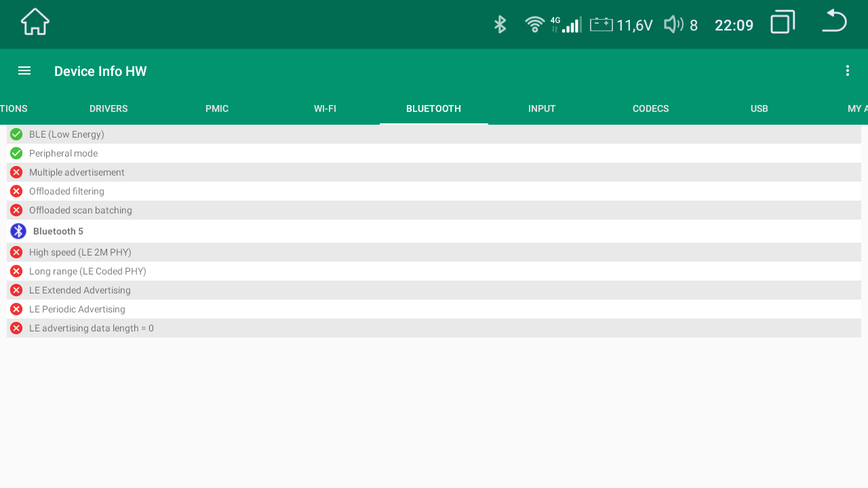Viewport: 868px width, 488px height.
Task: Tap the car battery voltage icon
Action: pos(601,24)
